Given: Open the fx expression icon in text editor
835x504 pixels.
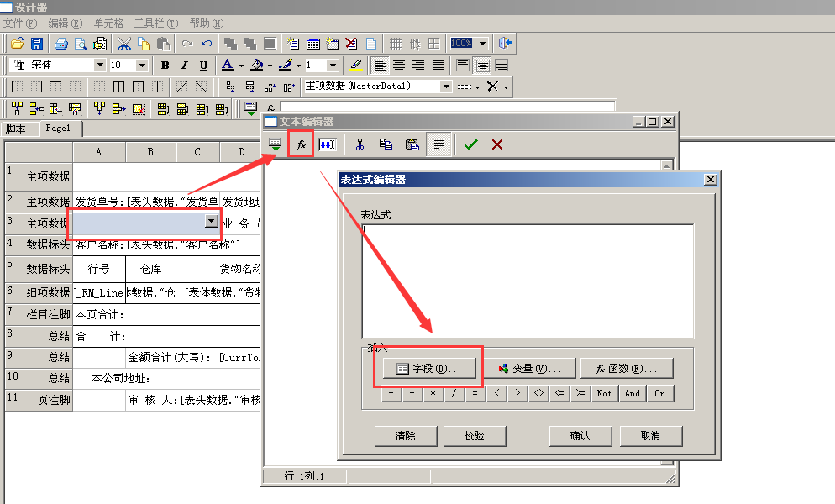Looking at the screenshot, I should pyautogui.click(x=302, y=144).
